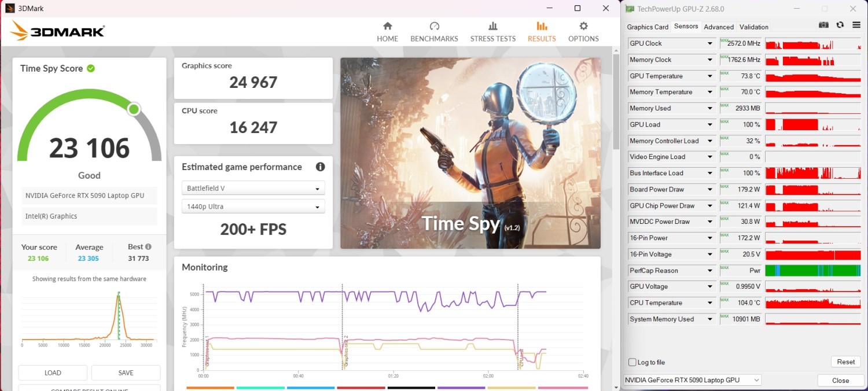Open the BENCHMARKS section
Viewport: 868px width, 391px height.
pyautogui.click(x=434, y=32)
